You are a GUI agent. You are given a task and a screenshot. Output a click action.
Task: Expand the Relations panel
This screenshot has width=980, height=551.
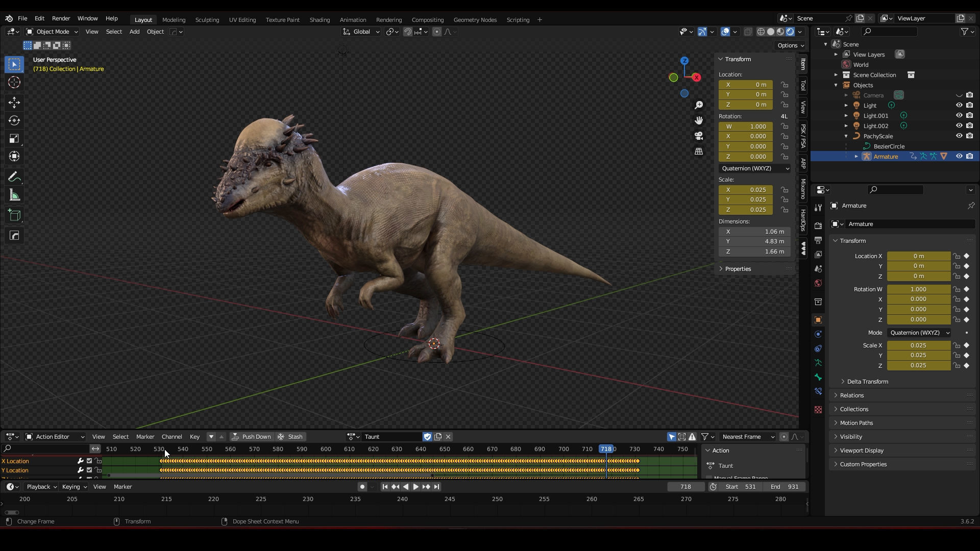point(851,395)
